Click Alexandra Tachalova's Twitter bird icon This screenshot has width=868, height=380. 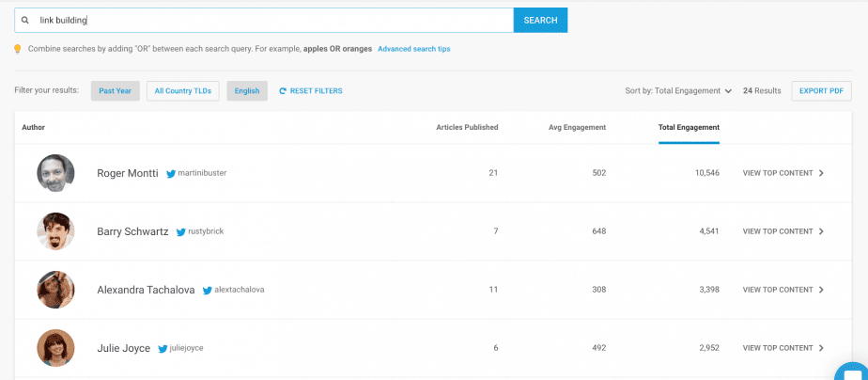click(x=207, y=291)
